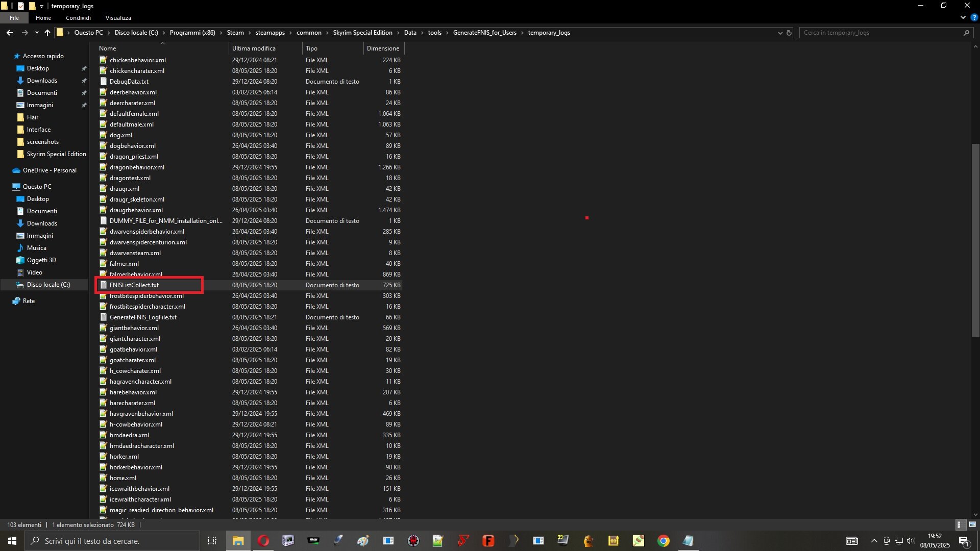Open the Quick Access Toolbar customize dropdown
This screenshot has height=551, width=980.
click(x=42, y=6)
